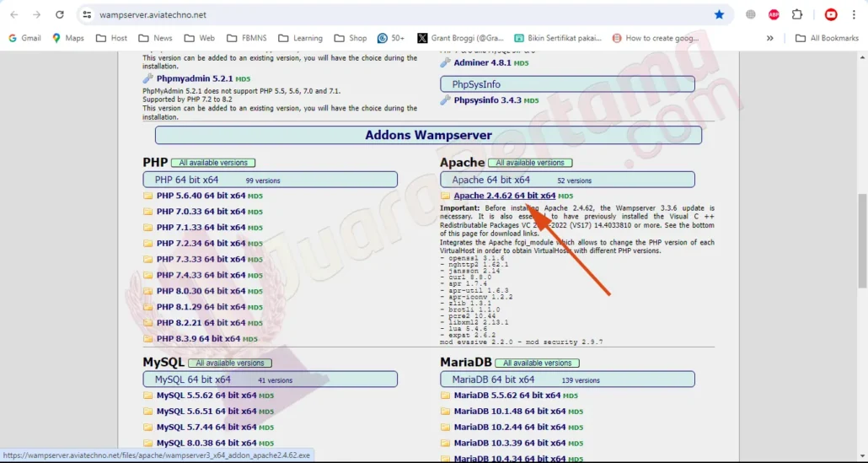Viewport: 868px width, 463px height.
Task: Click PHP 7.4.33 64 bit x64 link
Action: coord(201,275)
